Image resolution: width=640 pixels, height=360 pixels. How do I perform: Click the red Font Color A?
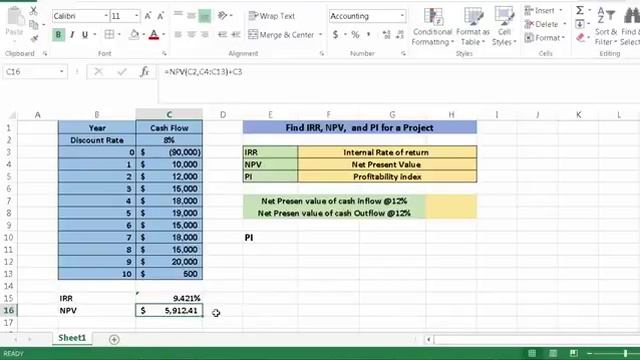click(153, 35)
